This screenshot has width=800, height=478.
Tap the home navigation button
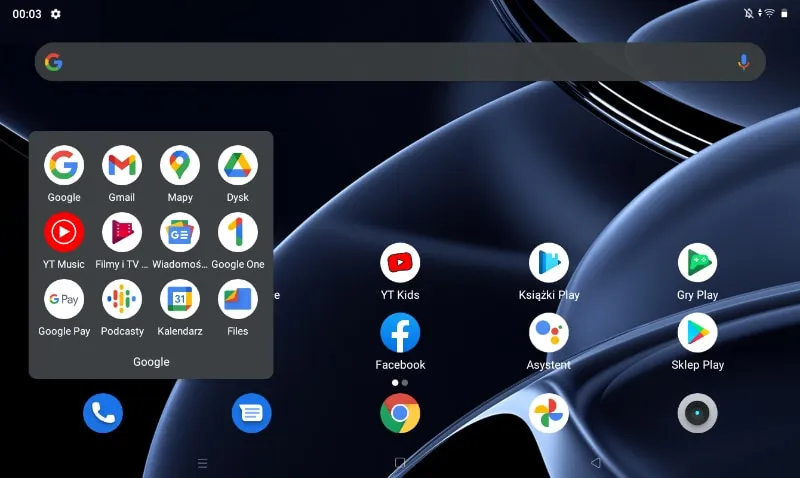coord(400,463)
